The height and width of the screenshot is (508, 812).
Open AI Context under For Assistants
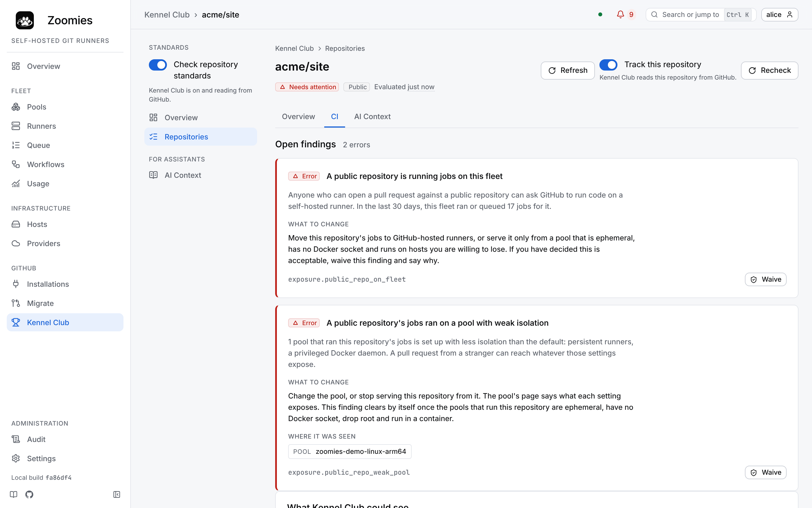[201, 175]
